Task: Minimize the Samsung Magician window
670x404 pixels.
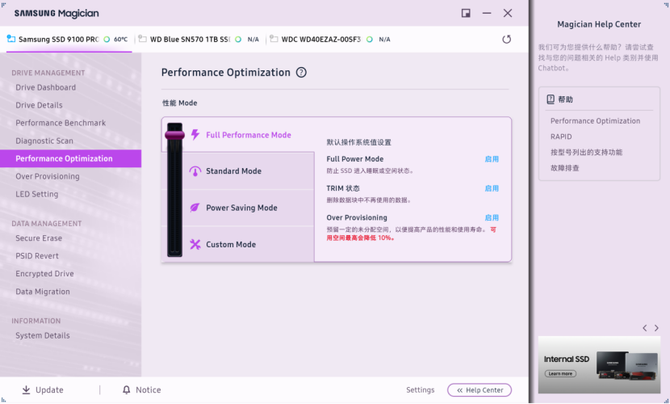Action: [x=487, y=13]
